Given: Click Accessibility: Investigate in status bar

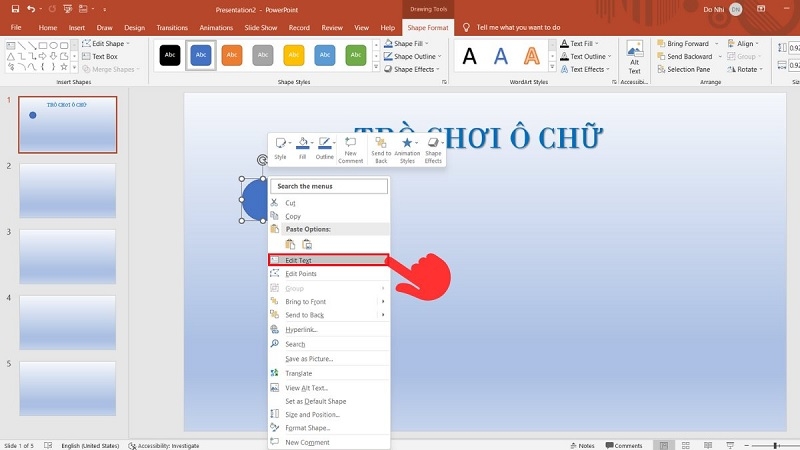Looking at the screenshot, I should [x=164, y=445].
